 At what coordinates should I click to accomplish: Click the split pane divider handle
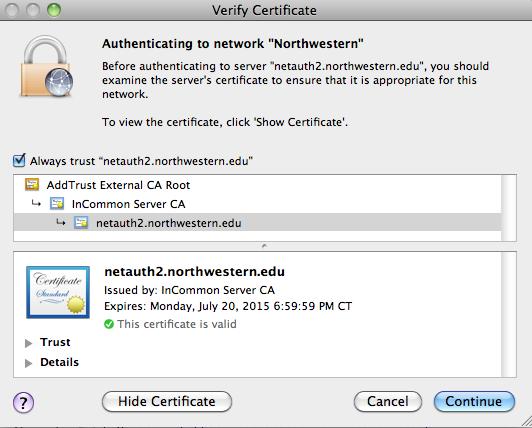264,246
